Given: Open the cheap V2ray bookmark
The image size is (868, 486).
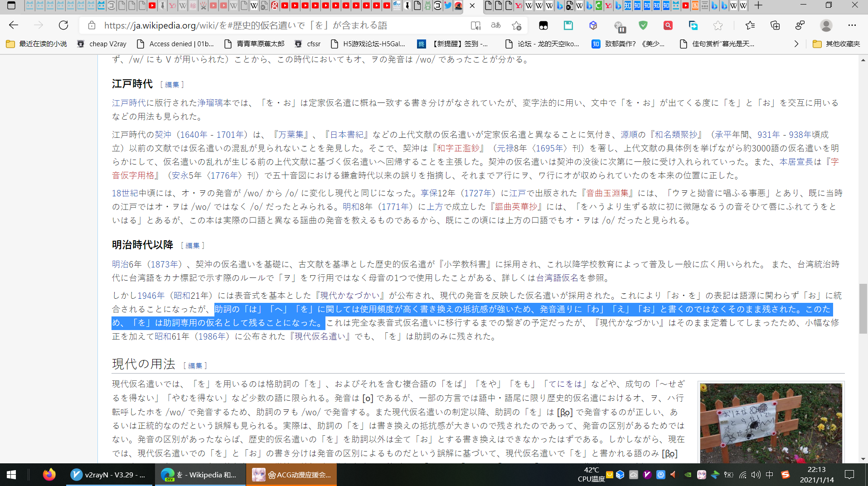Looking at the screenshot, I should 102,44.
